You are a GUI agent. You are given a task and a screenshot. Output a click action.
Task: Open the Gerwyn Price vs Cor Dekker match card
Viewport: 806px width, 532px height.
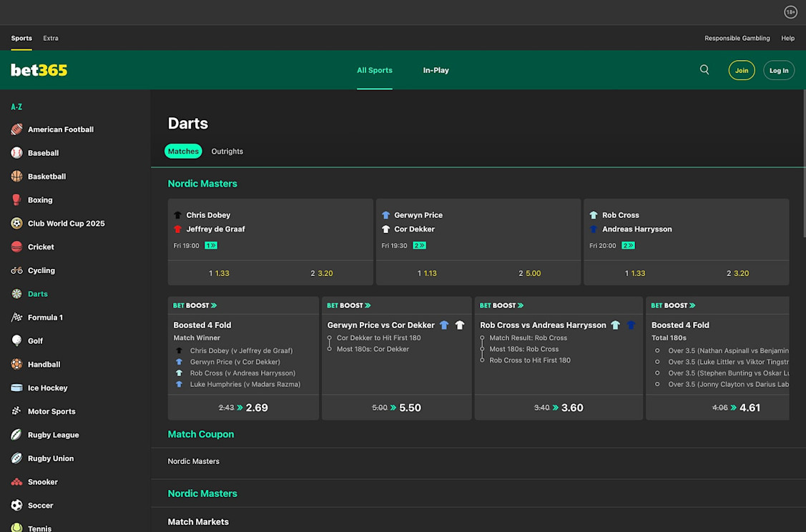pyautogui.click(x=478, y=230)
